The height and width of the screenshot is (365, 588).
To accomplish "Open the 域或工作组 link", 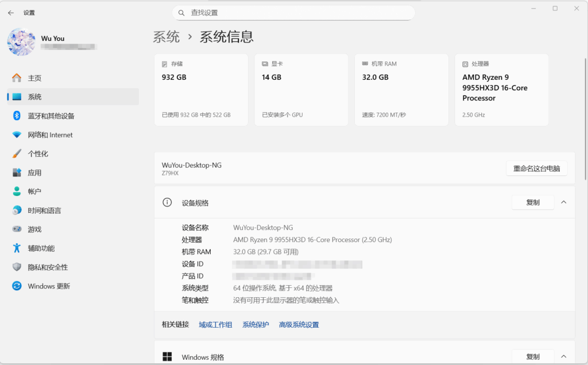I will click(215, 325).
